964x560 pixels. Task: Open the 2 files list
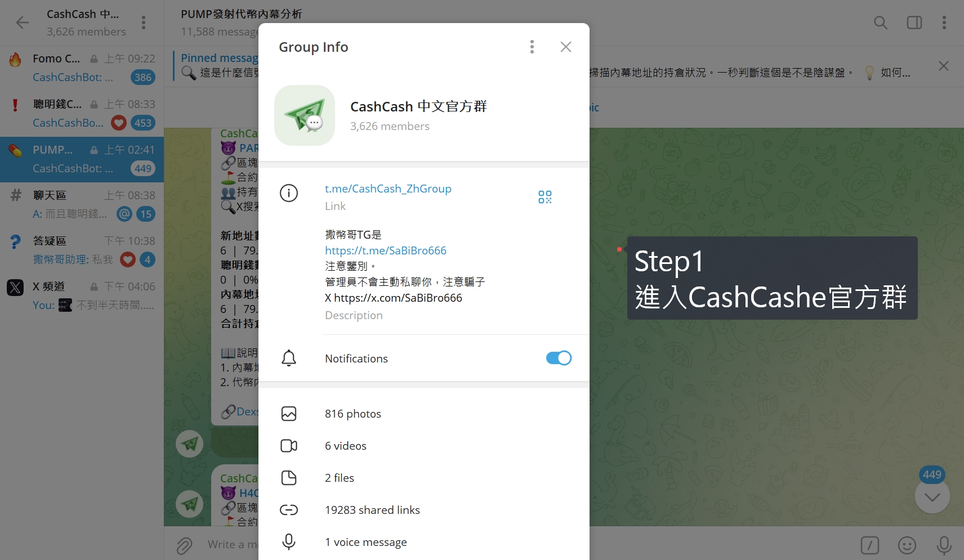339,478
